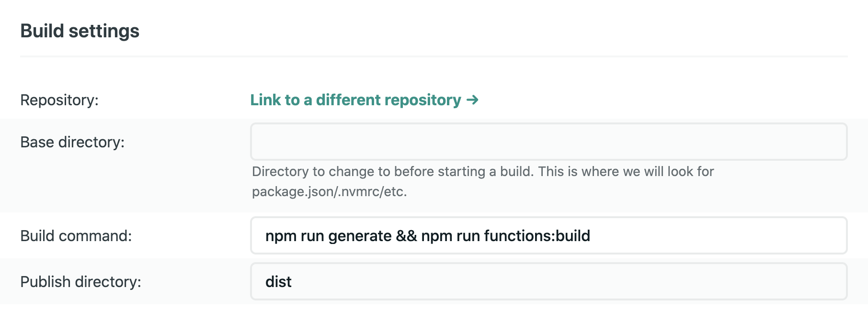
Task: Click the arrow icon after the repository link
Action: (472, 100)
